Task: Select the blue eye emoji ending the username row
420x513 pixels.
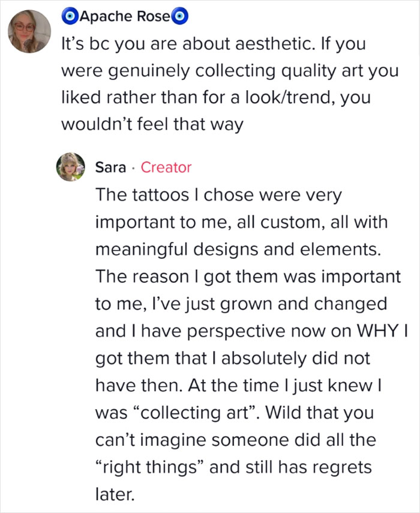Action: tap(179, 16)
